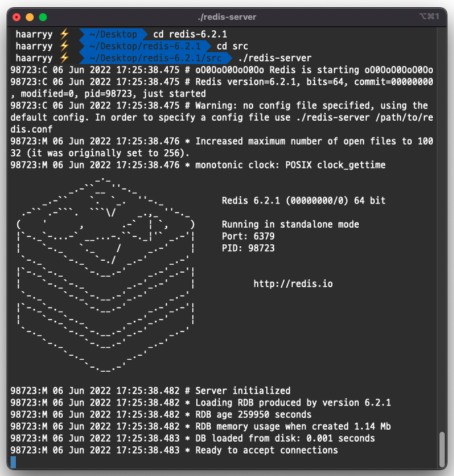454x476 pixels.
Task: Click the ~/Desktop/redis-6.2.1/src prompt path segment
Action: coord(155,58)
